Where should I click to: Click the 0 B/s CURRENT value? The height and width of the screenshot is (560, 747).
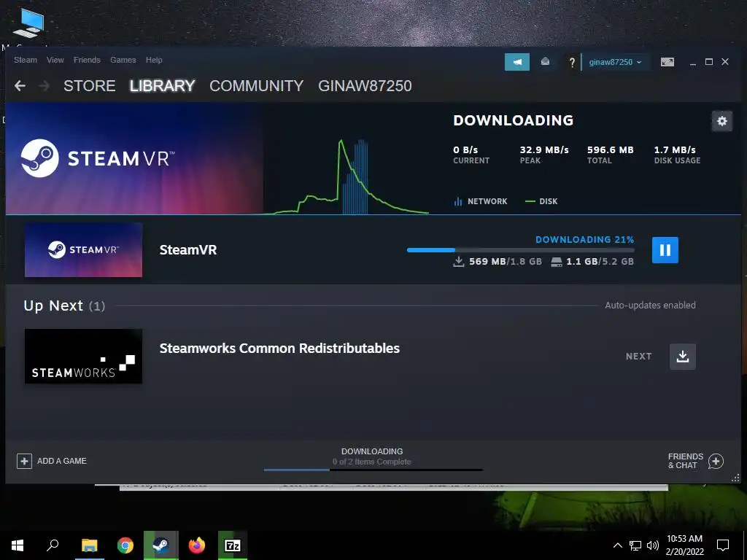[465, 150]
